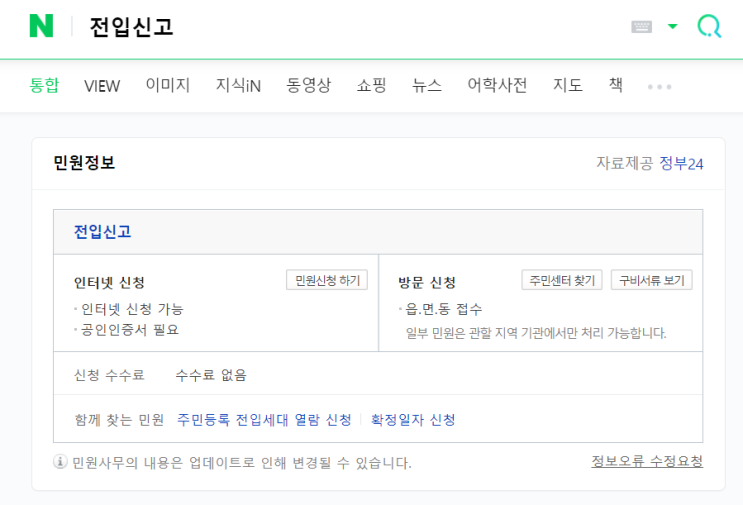Open the 이미지 tab

coord(167,86)
